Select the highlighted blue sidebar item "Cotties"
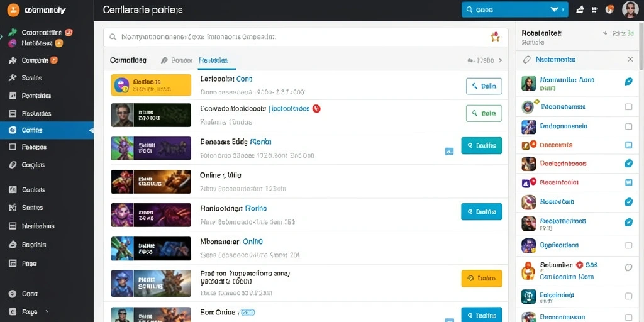The image size is (644, 322). point(47,130)
